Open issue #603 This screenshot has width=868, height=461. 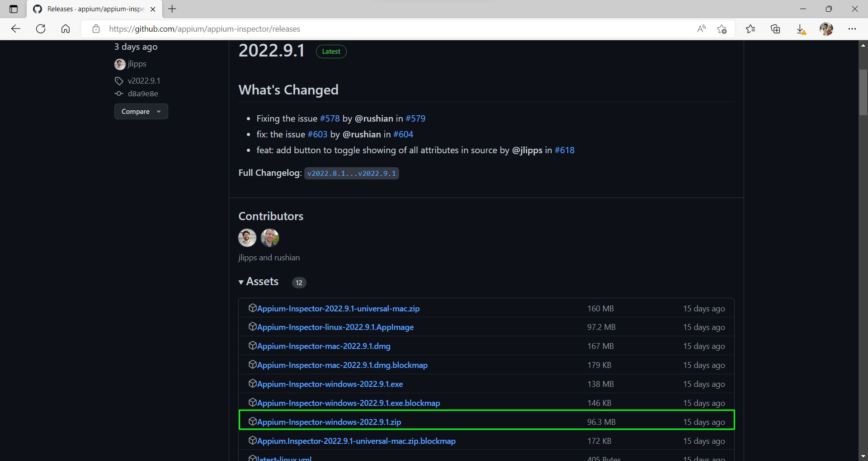[317, 134]
